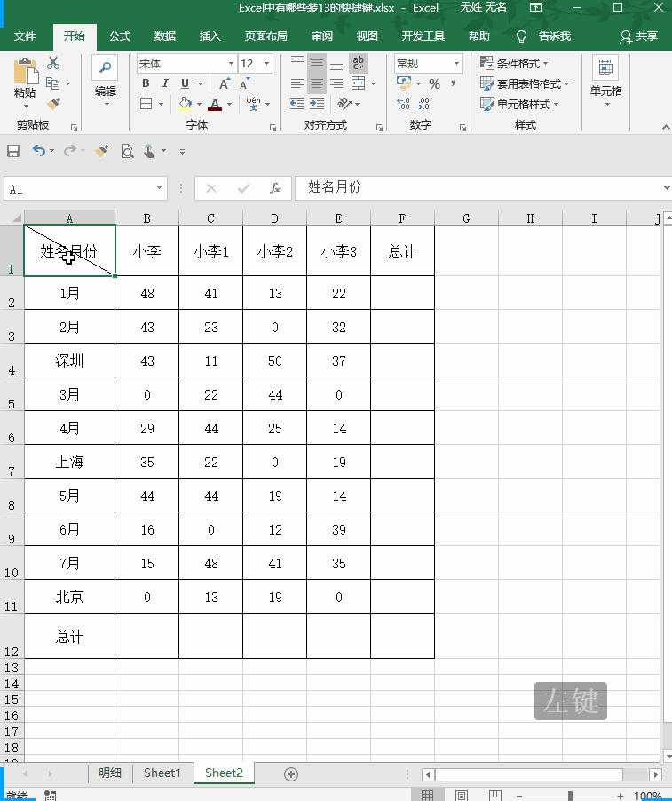
Task: Click the Print Preview icon
Action: pyautogui.click(x=127, y=151)
